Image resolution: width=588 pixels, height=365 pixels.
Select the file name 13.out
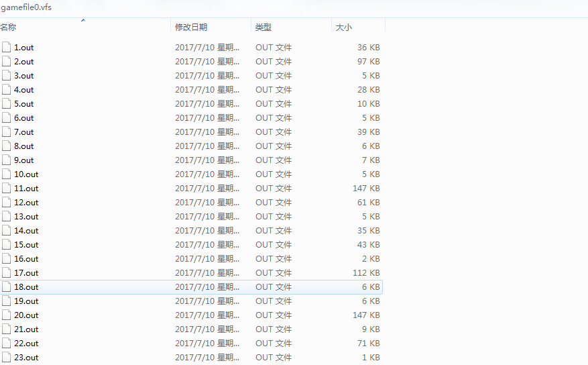point(26,217)
